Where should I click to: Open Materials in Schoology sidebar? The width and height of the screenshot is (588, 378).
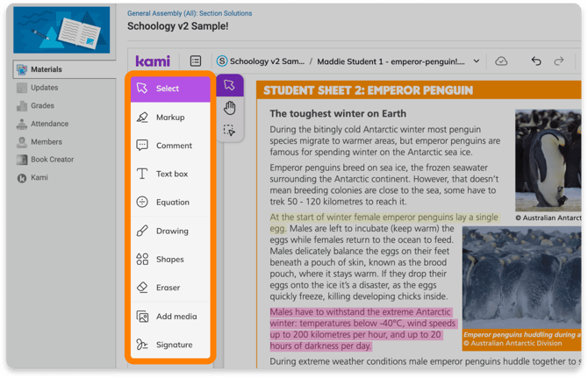64,69
